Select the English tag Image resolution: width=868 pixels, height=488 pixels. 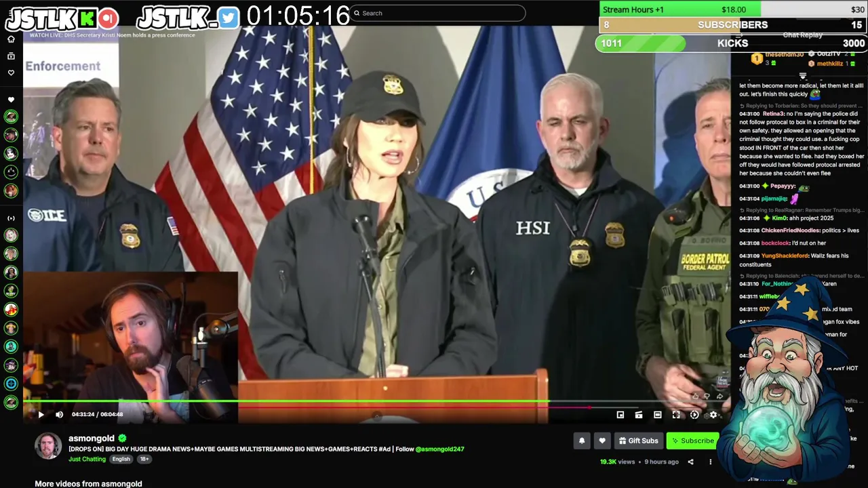121,459
